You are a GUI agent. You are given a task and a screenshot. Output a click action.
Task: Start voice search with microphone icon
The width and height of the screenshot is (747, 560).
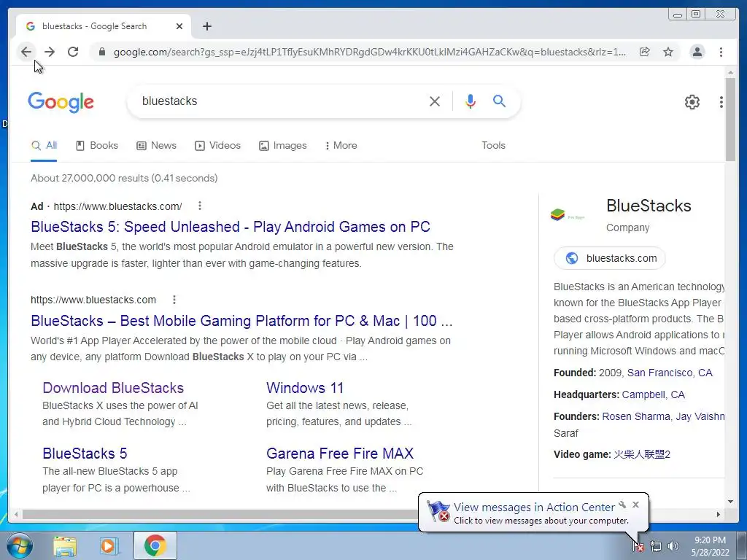[x=471, y=101]
